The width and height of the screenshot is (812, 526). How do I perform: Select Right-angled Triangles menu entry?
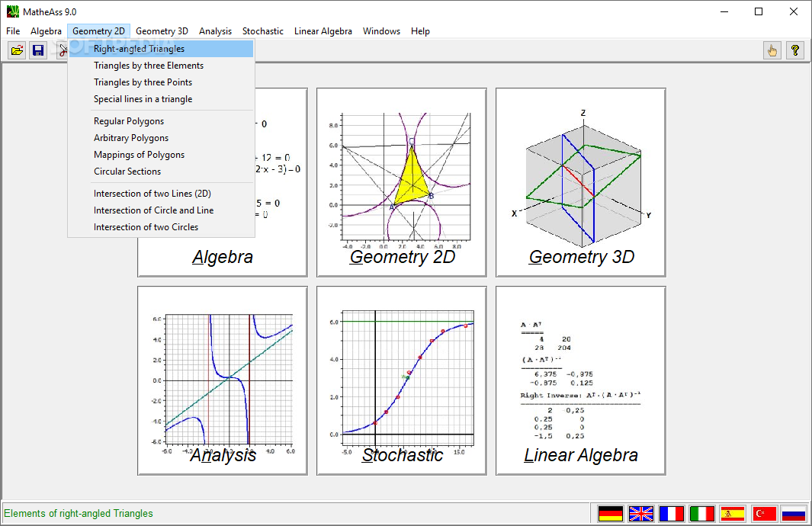[161, 49]
